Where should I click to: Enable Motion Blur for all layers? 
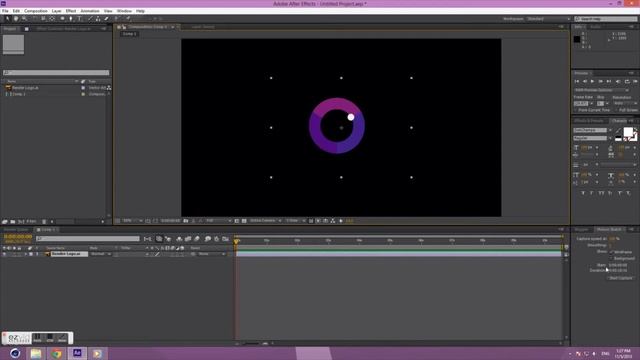tap(197, 239)
